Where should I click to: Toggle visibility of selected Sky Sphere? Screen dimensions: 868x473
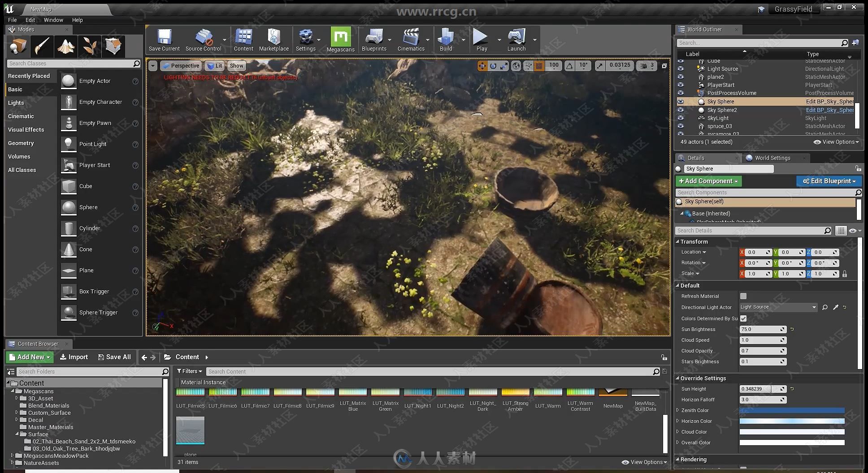[681, 102]
